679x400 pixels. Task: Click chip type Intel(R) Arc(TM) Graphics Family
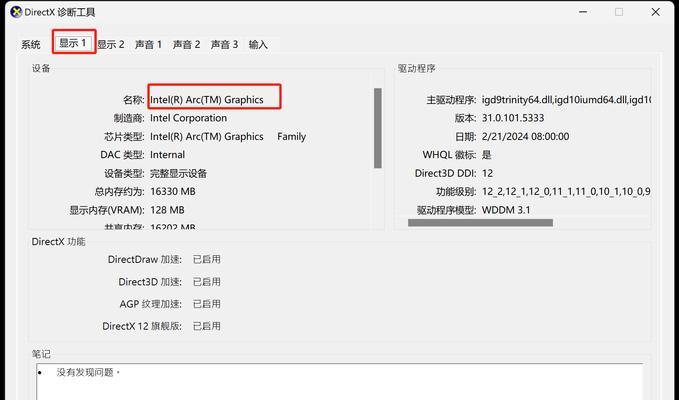point(228,137)
